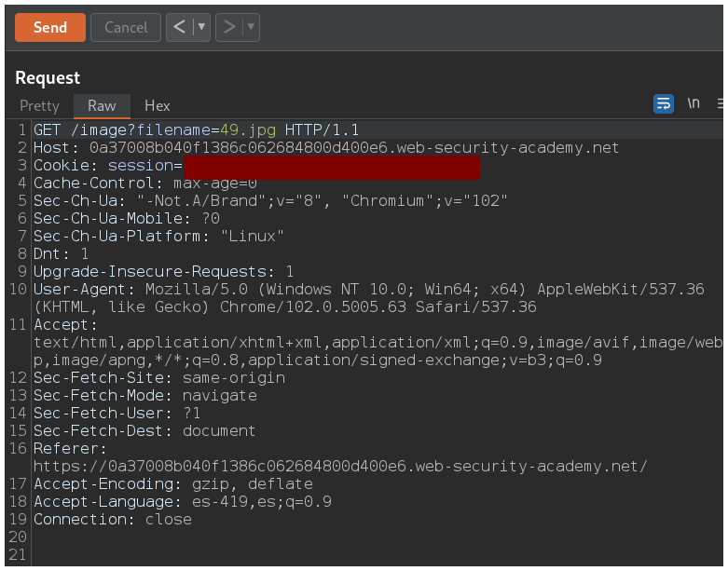This screenshot has width=728, height=571.
Task: Toggle the \n non-printable characters display
Action: point(694,103)
